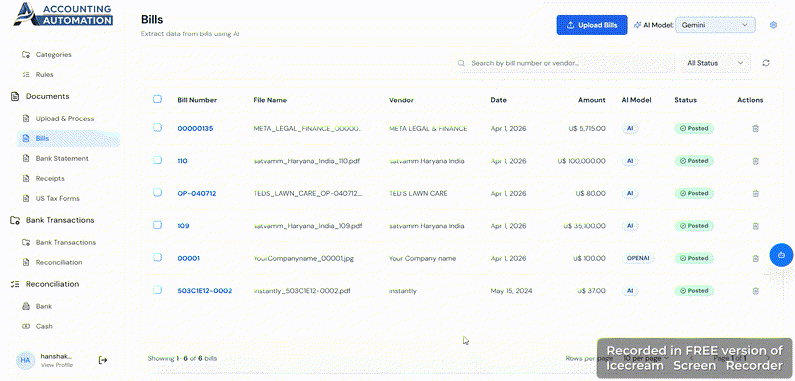Click file name satvamm_Haryana_India_109.pdf
The width and height of the screenshot is (795, 381).
[x=308, y=226]
